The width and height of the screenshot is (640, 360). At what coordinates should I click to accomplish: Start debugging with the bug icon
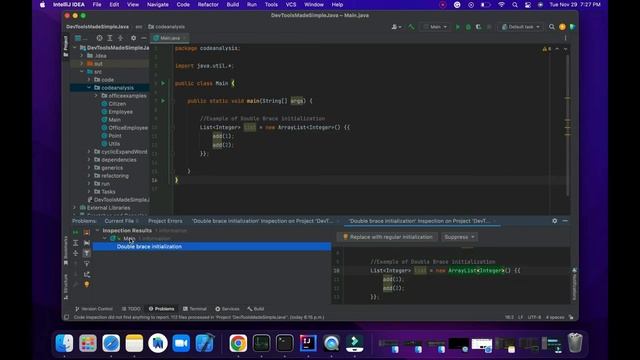(468, 27)
